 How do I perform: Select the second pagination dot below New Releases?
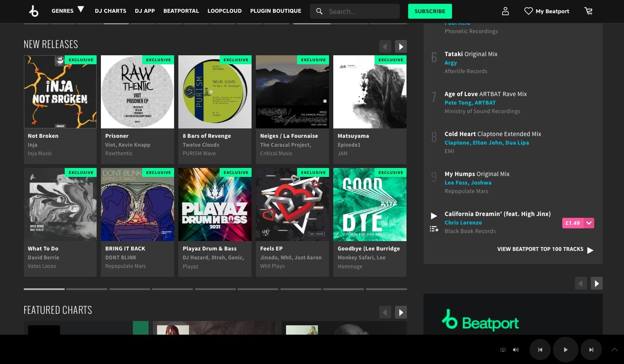[x=87, y=289]
